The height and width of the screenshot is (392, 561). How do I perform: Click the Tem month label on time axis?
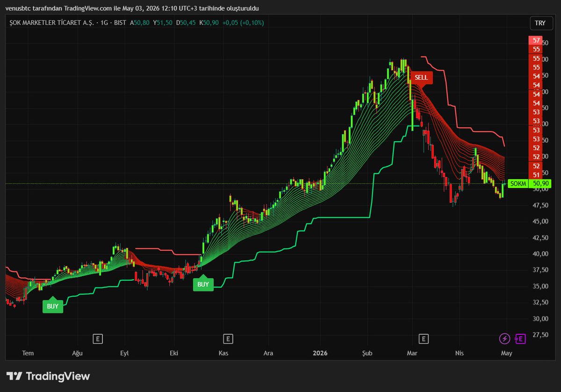(x=28, y=353)
